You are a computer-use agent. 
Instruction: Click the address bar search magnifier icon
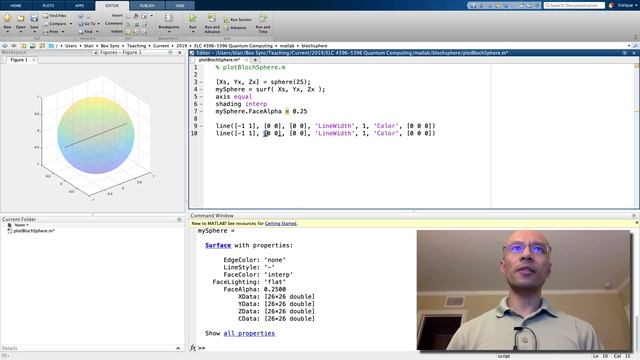point(635,46)
